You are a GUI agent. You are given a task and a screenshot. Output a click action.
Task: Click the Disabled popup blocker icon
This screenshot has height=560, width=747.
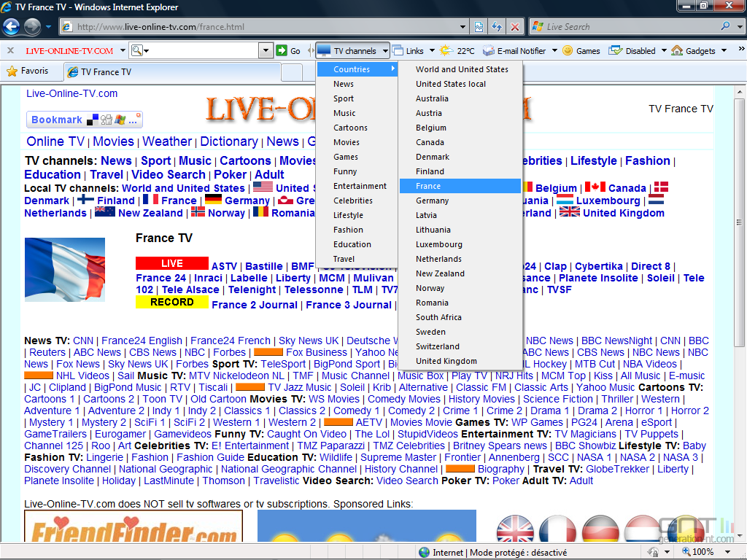[x=616, y=50]
